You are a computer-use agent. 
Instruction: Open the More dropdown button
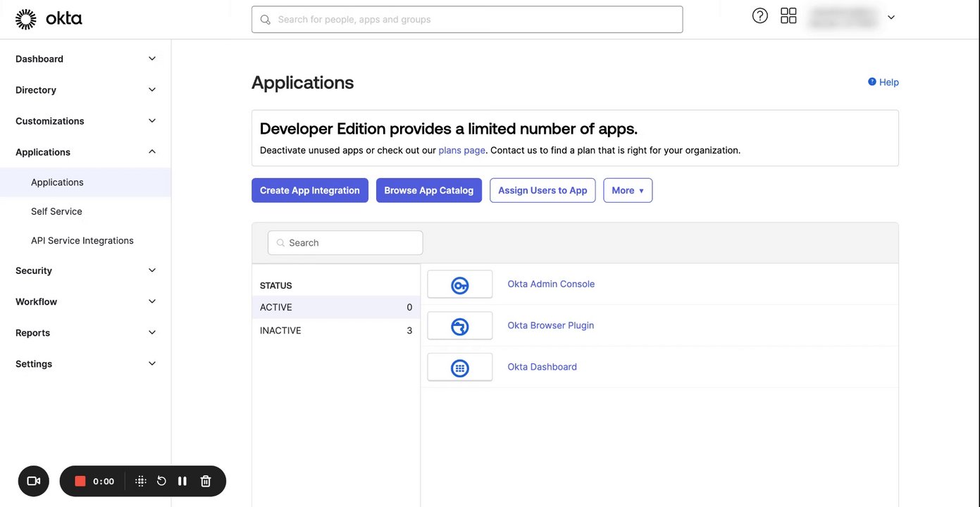627,190
